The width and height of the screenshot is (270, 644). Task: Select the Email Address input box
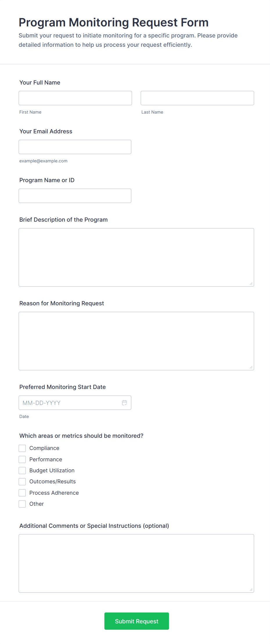tap(75, 147)
